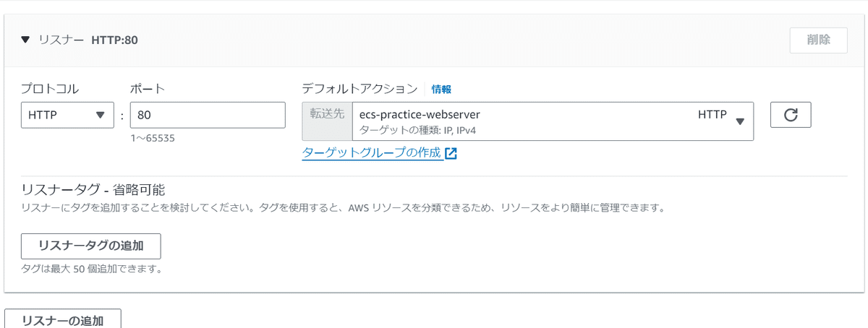This screenshot has width=868, height=328.
Task: Open the ターゲットグループの作成 link
Action: [x=372, y=152]
